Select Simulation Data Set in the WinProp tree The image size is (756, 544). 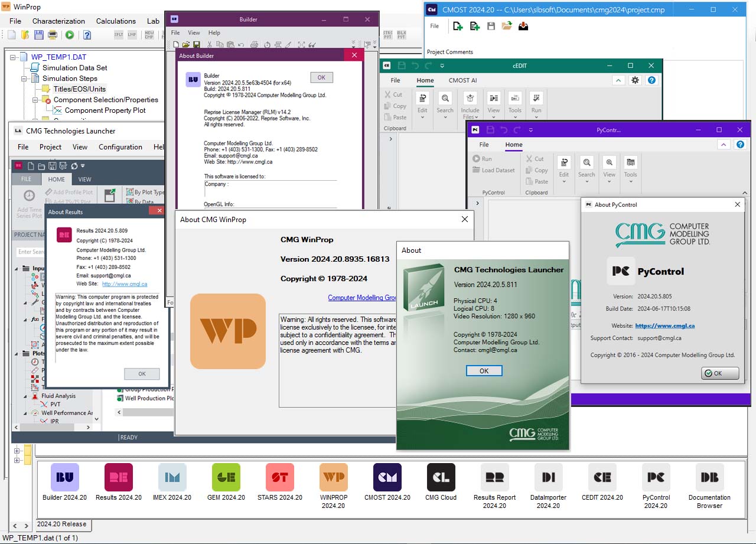pos(74,68)
